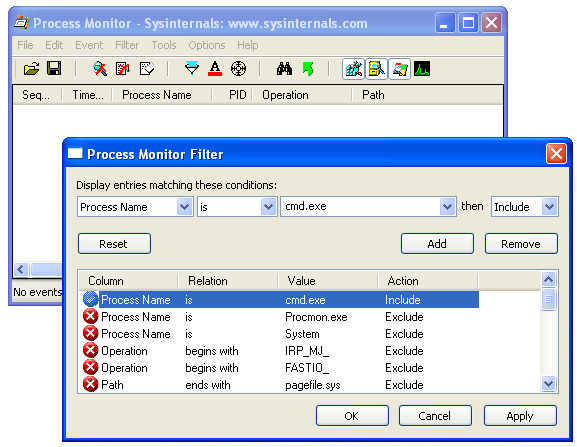
Task: Expand the Process Name column dropdown
Action: 184,207
